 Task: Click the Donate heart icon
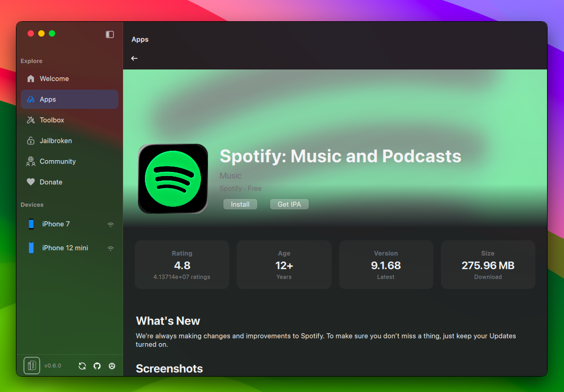click(x=31, y=182)
